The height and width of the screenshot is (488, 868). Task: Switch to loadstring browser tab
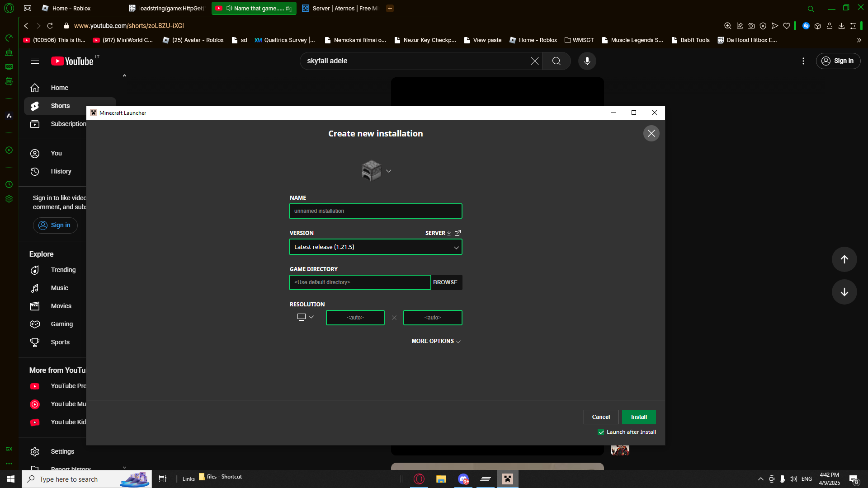click(x=167, y=8)
